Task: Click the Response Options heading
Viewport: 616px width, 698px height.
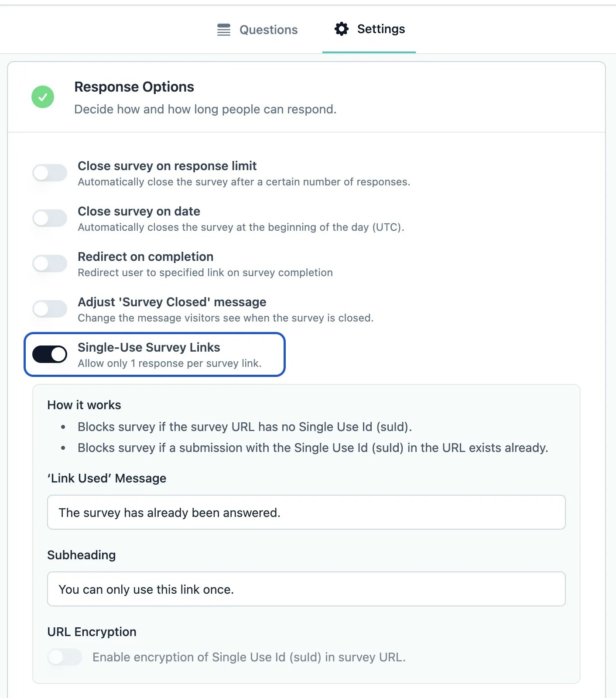Action: (134, 87)
